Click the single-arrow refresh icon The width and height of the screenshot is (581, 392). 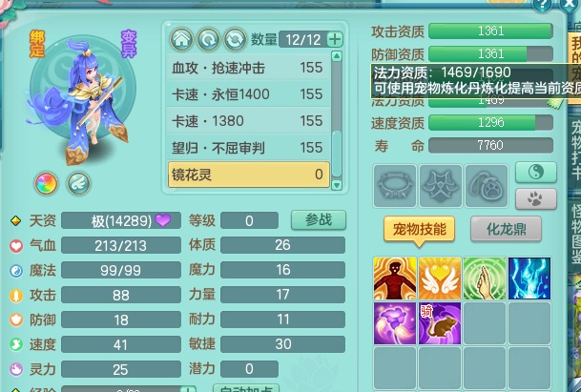(x=208, y=39)
